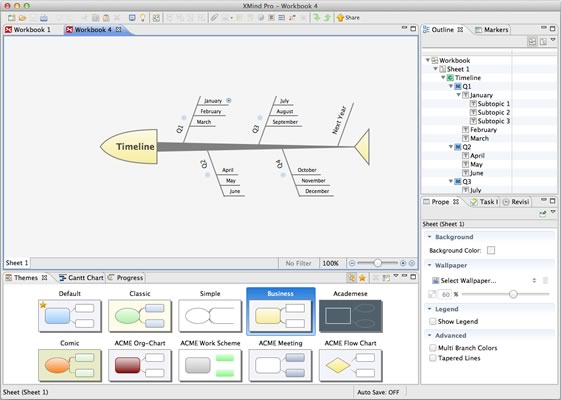Viewport: 561px width, 400px height.
Task: Click the Share button in toolbar
Action: 348,18
